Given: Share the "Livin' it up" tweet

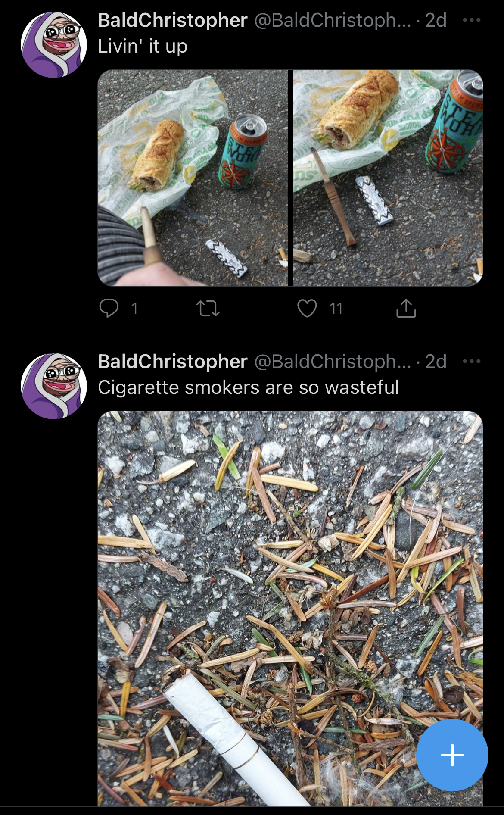Looking at the screenshot, I should coord(406,308).
